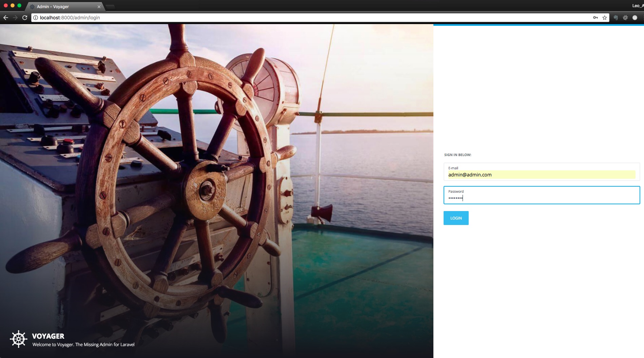The height and width of the screenshot is (358, 644).
Task: Open a new browser tab
Action: point(111,7)
